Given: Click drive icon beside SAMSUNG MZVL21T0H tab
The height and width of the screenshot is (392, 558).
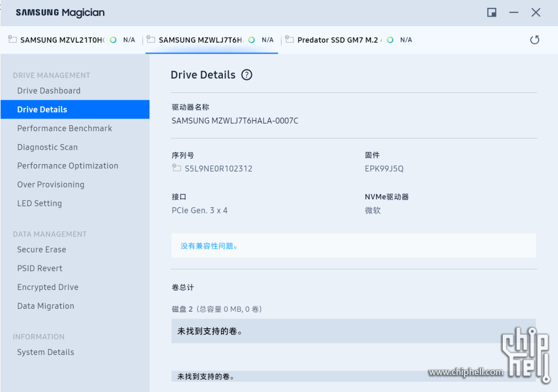Looking at the screenshot, I should pos(13,39).
